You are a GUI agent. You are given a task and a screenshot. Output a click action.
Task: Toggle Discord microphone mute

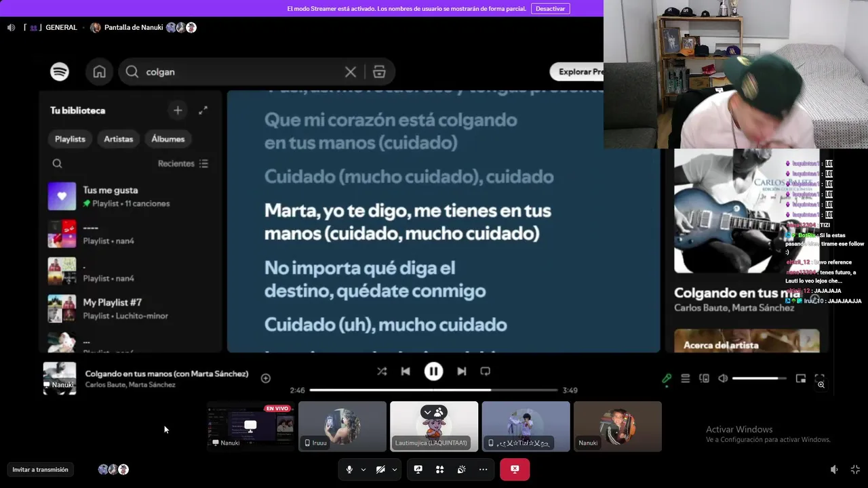349,469
